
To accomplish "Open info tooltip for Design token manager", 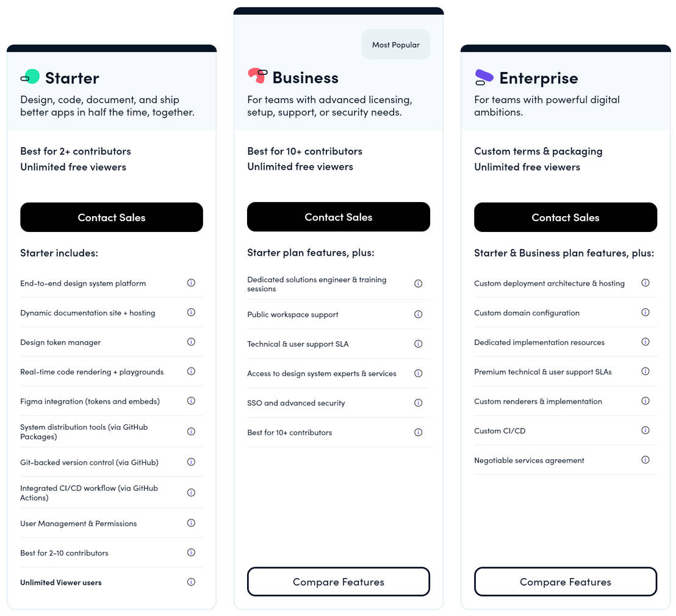I will point(191,341).
